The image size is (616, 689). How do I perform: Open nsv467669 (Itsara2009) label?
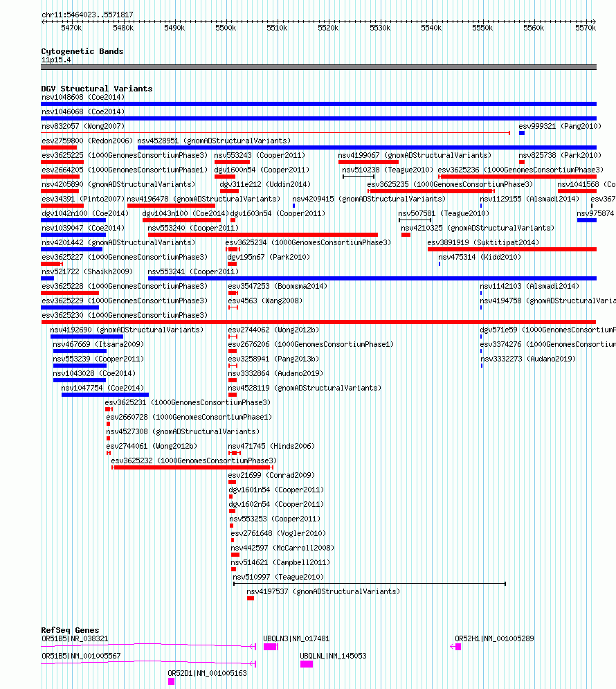pyautogui.click(x=98, y=343)
